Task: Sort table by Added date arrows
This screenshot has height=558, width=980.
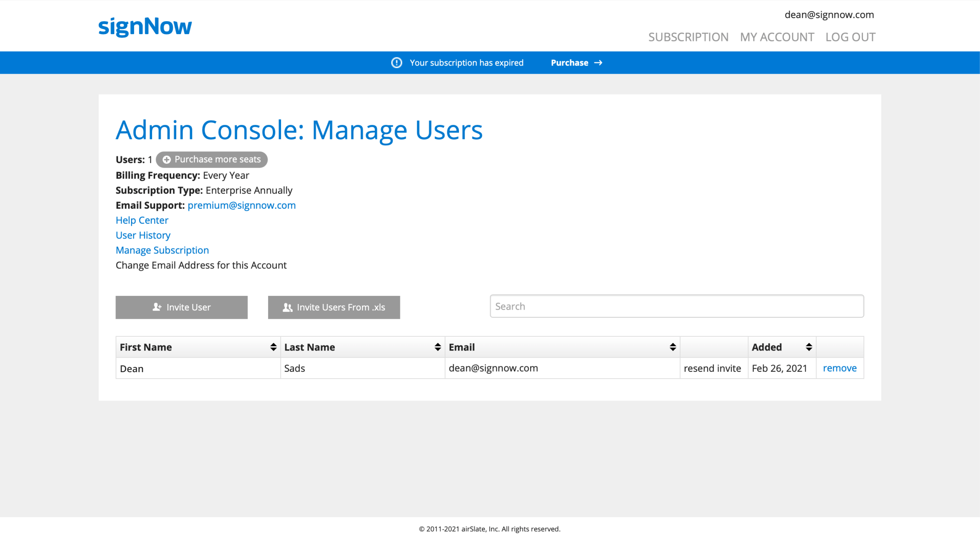Action: point(809,347)
